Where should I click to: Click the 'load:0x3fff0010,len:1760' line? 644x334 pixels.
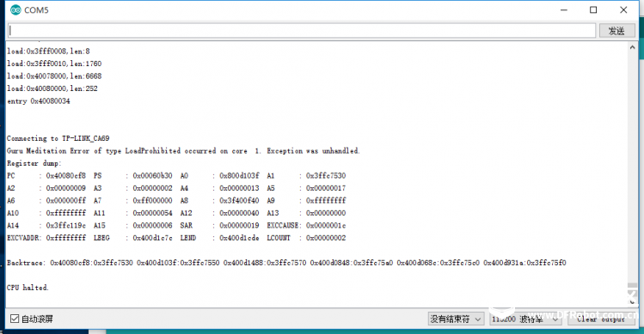54,64
